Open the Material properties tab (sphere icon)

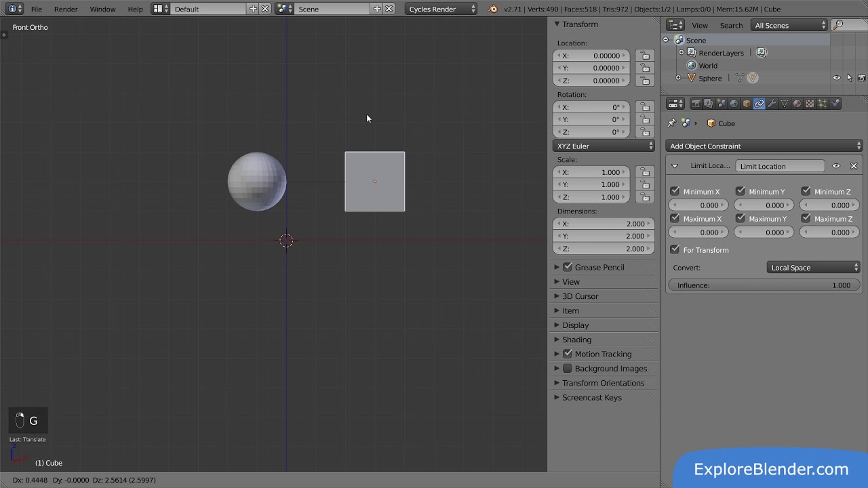pyautogui.click(x=797, y=104)
